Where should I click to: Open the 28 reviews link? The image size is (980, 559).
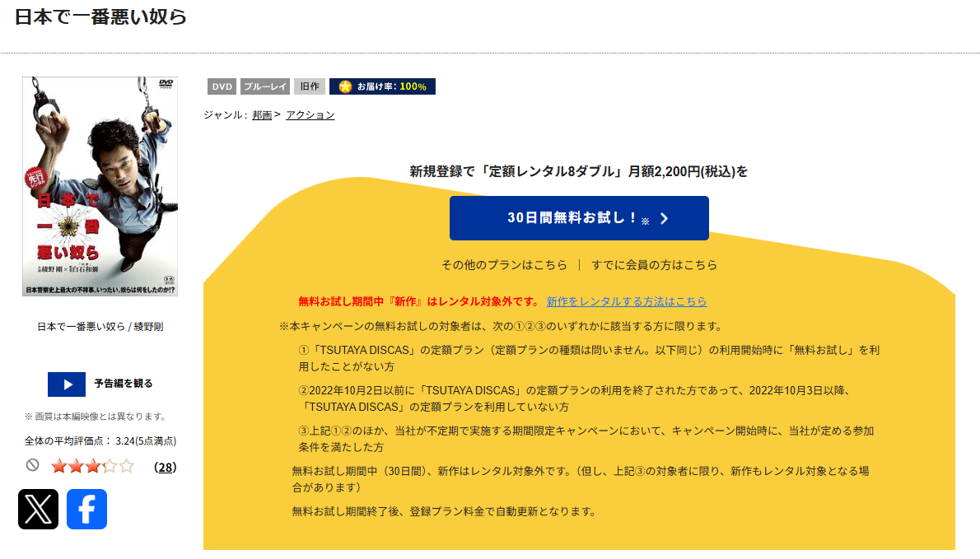point(165,467)
